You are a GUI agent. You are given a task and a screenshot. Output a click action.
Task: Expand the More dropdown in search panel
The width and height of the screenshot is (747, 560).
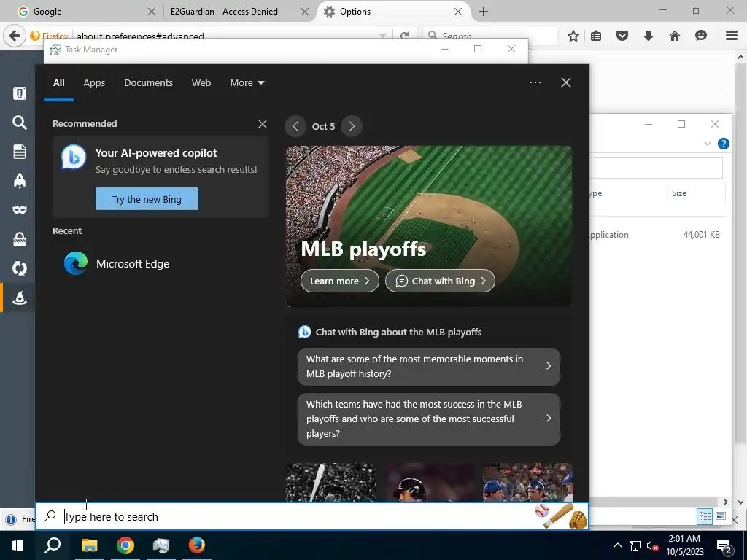pyautogui.click(x=247, y=83)
